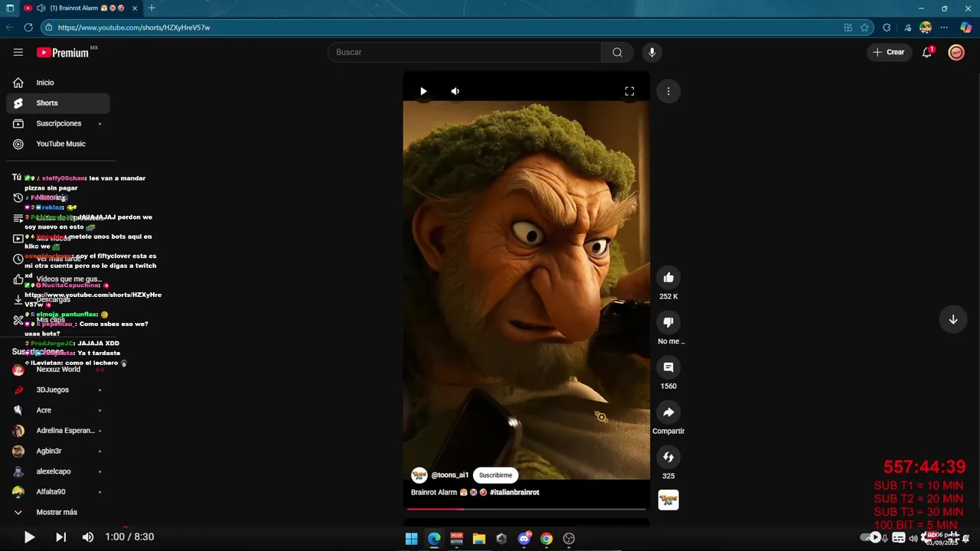Open Suscripciones in the sidebar
The height and width of the screenshot is (551, 980).
[58, 123]
